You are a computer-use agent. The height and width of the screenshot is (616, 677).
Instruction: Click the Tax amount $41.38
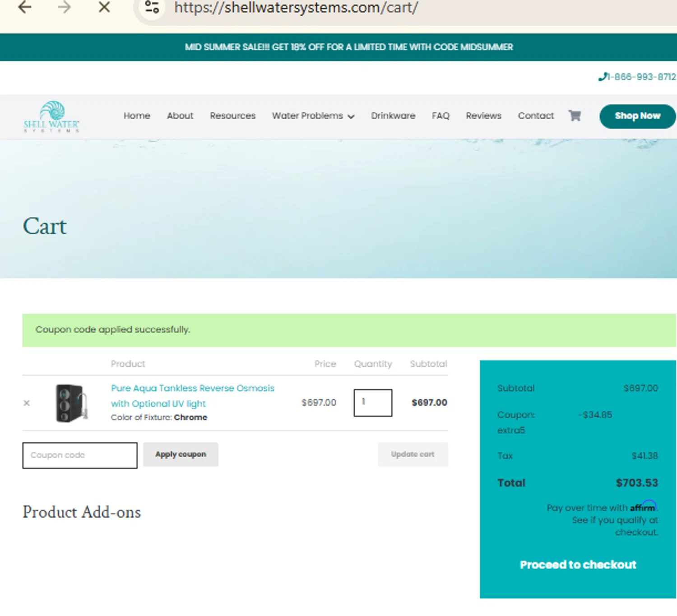(645, 456)
